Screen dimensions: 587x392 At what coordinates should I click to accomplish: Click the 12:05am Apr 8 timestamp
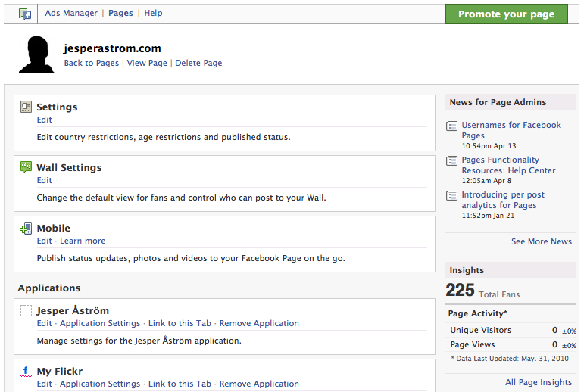click(486, 181)
